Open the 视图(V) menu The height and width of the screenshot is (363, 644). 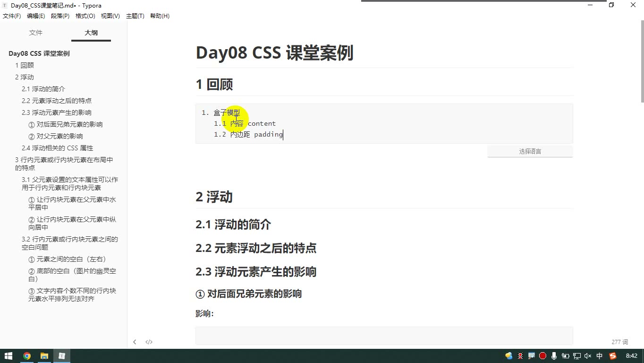pyautogui.click(x=110, y=16)
